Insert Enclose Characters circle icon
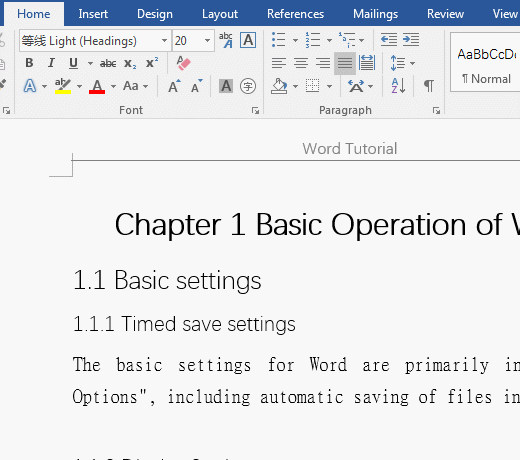The image size is (520, 460). point(248,86)
